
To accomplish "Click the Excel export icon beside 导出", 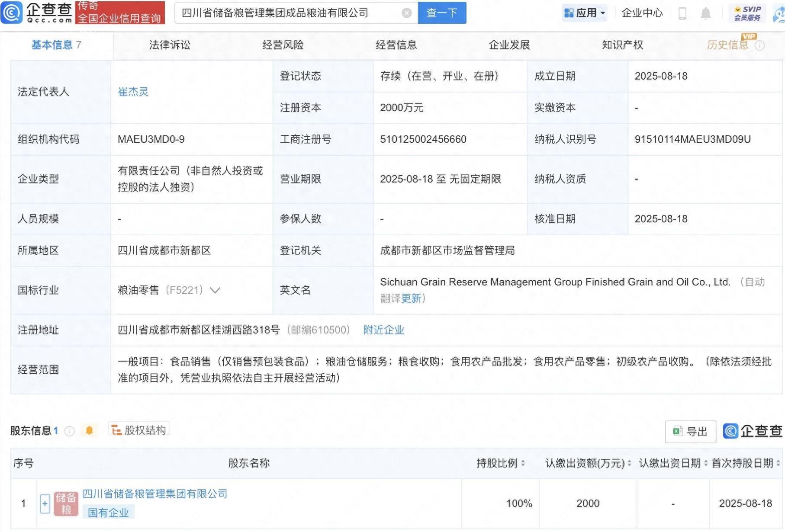I will tap(677, 431).
